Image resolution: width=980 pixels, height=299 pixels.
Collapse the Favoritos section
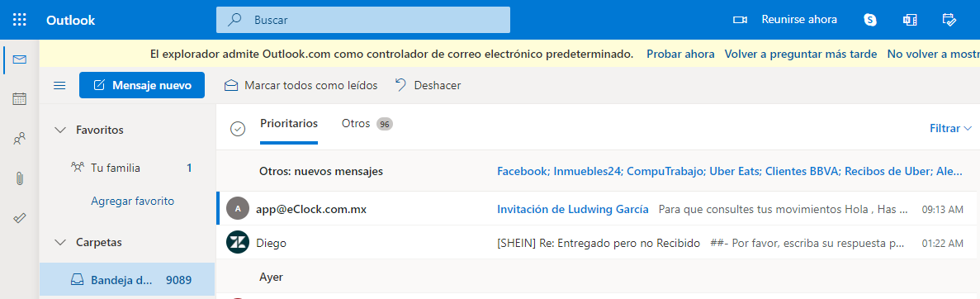point(60,131)
